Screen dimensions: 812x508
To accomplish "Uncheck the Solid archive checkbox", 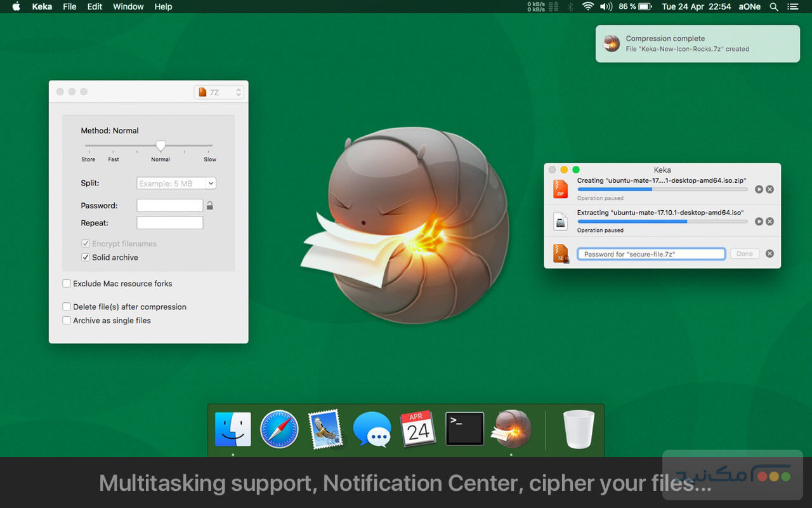I will click(x=86, y=258).
